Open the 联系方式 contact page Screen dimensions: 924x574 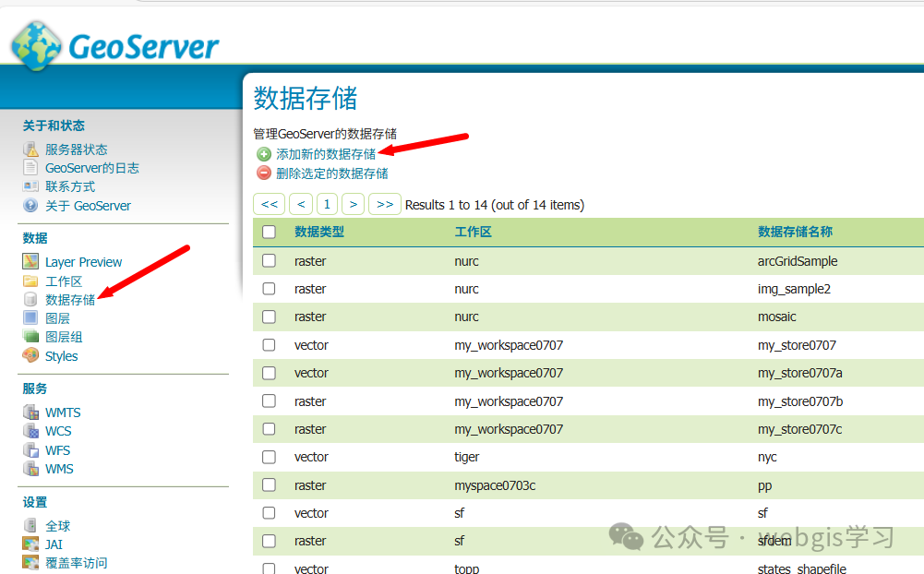click(x=70, y=185)
